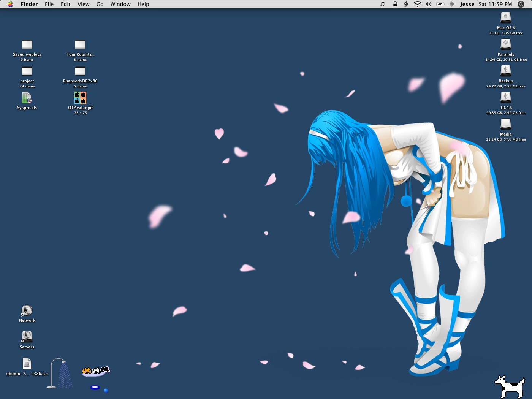
Task: Open the File menu
Action: (49, 4)
